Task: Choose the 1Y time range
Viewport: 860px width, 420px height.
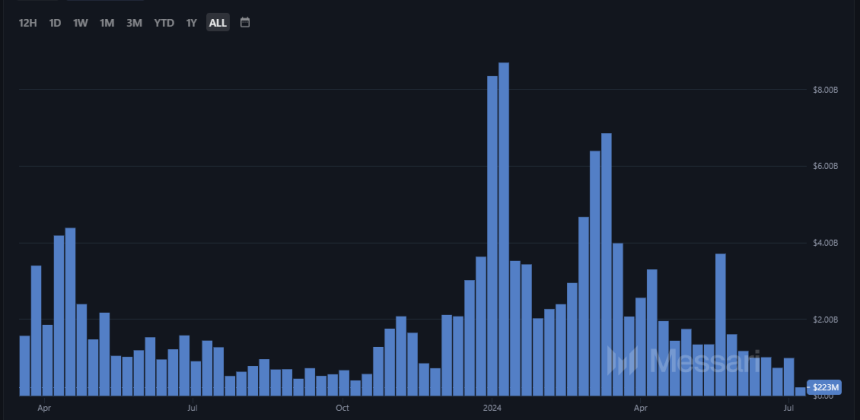Action: (x=191, y=23)
